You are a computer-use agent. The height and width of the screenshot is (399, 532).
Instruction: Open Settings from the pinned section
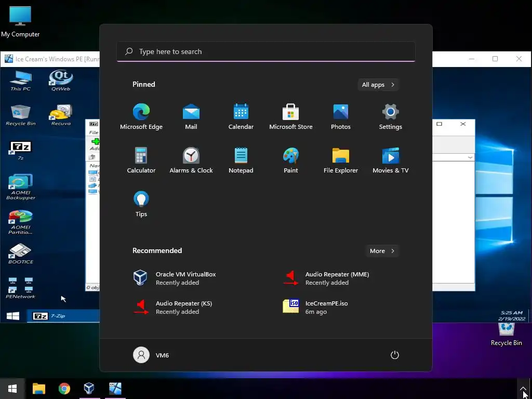coord(391,117)
